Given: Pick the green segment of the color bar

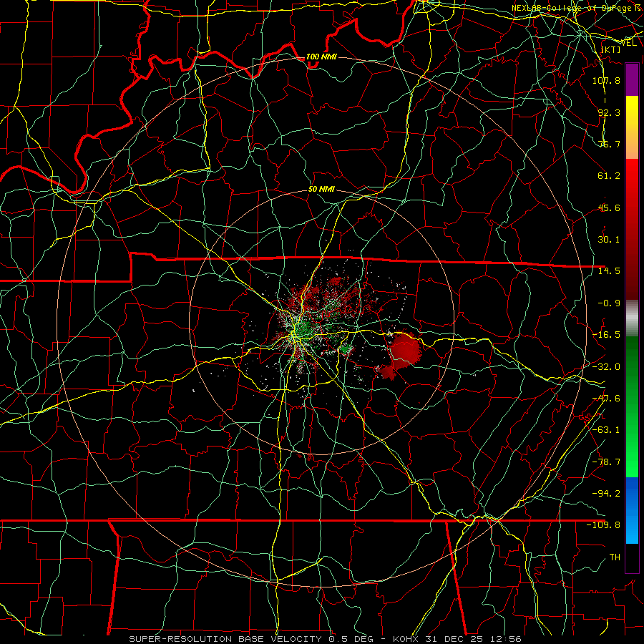Looking at the screenshot, I should 632,406.
